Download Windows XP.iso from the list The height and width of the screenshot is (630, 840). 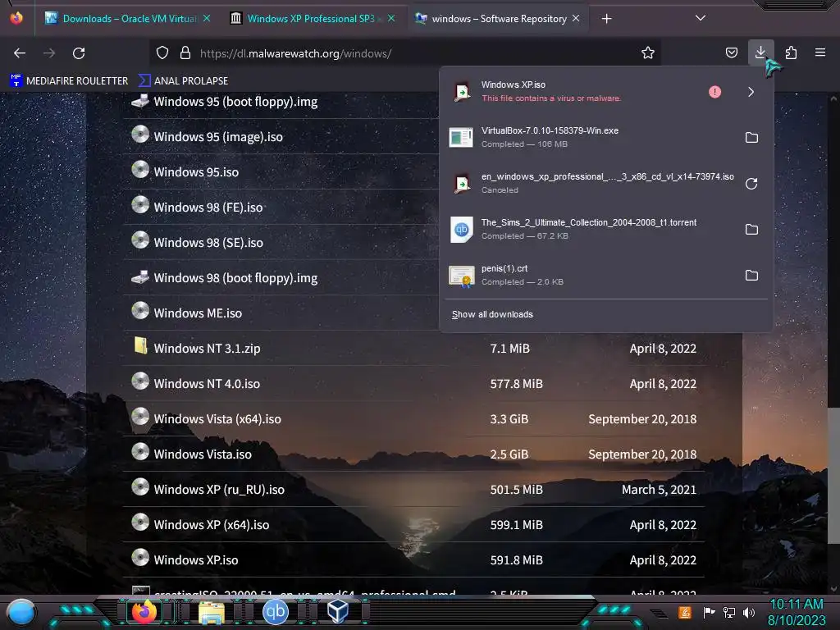(195, 560)
